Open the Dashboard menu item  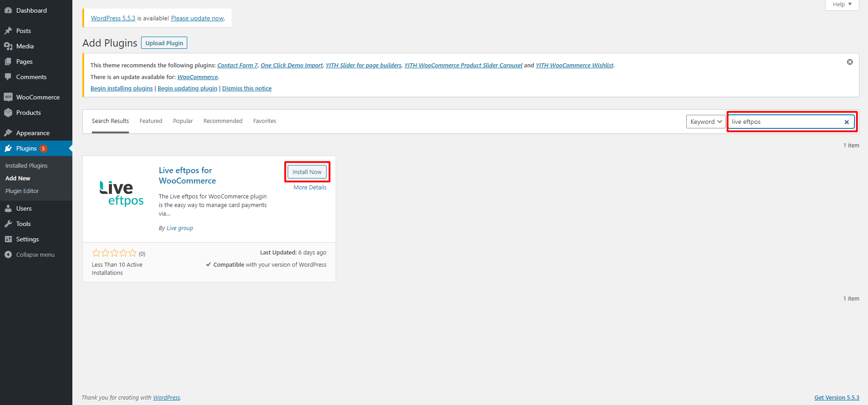36,10
